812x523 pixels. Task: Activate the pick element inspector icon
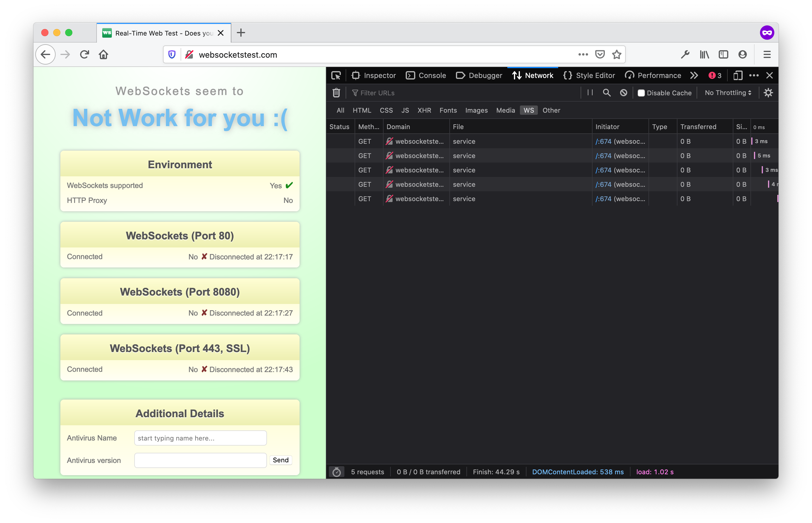pos(336,75)
